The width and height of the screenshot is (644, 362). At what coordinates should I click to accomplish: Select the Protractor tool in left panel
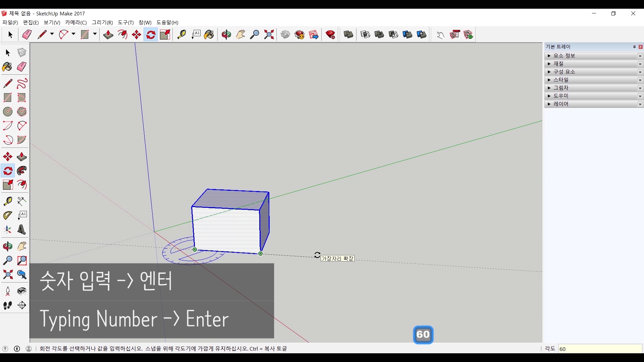click(7, 215)
